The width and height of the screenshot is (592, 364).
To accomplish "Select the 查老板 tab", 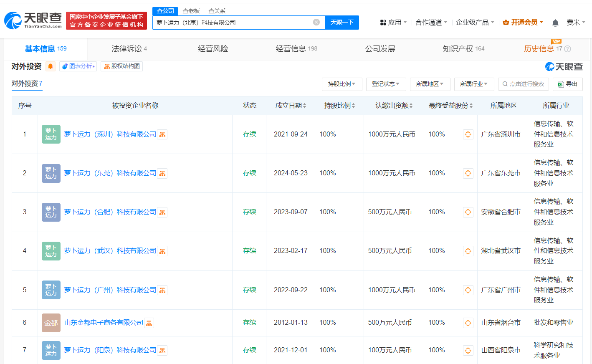I will [190, 11].
